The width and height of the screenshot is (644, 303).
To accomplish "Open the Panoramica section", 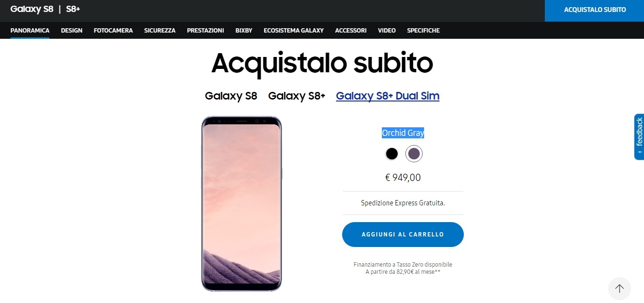I will [x=30, y=30].
